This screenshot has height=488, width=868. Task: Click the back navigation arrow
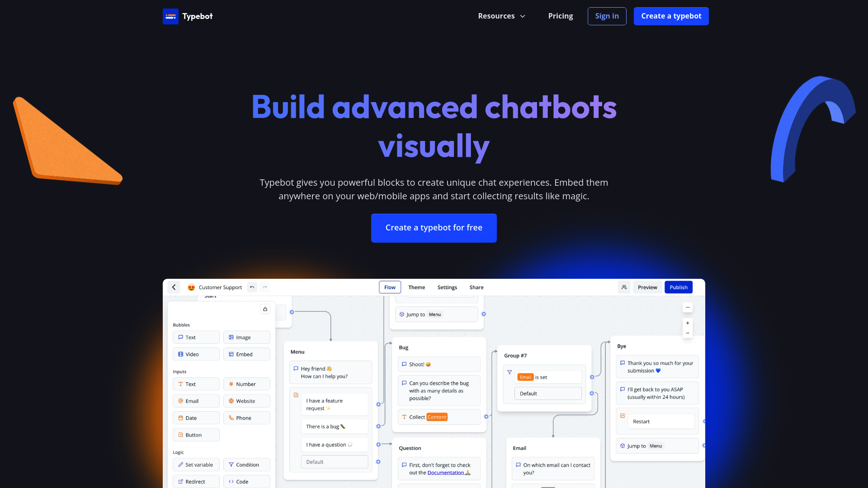pos(174,286)
